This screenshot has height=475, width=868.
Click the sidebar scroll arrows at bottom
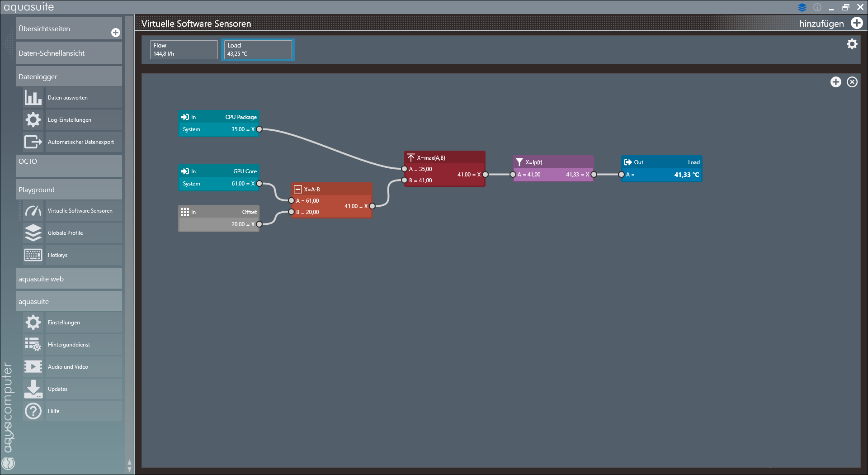coord(130,466)
